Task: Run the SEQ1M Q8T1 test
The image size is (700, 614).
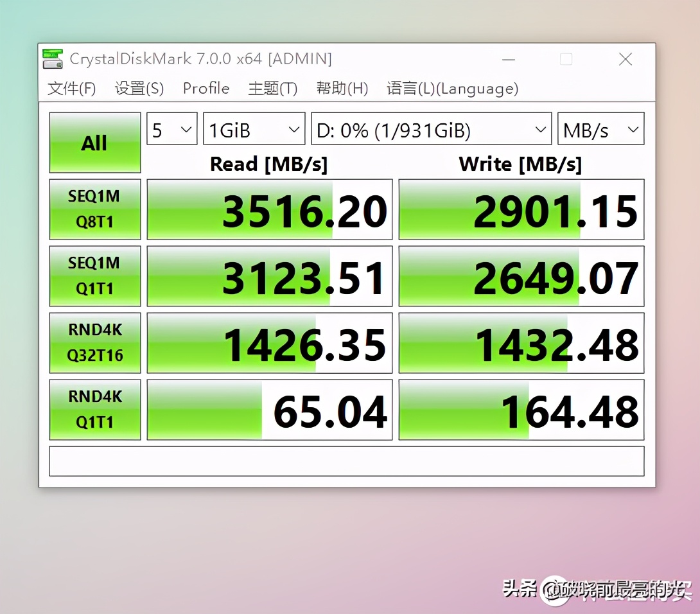Action: (x=94, y=209)
